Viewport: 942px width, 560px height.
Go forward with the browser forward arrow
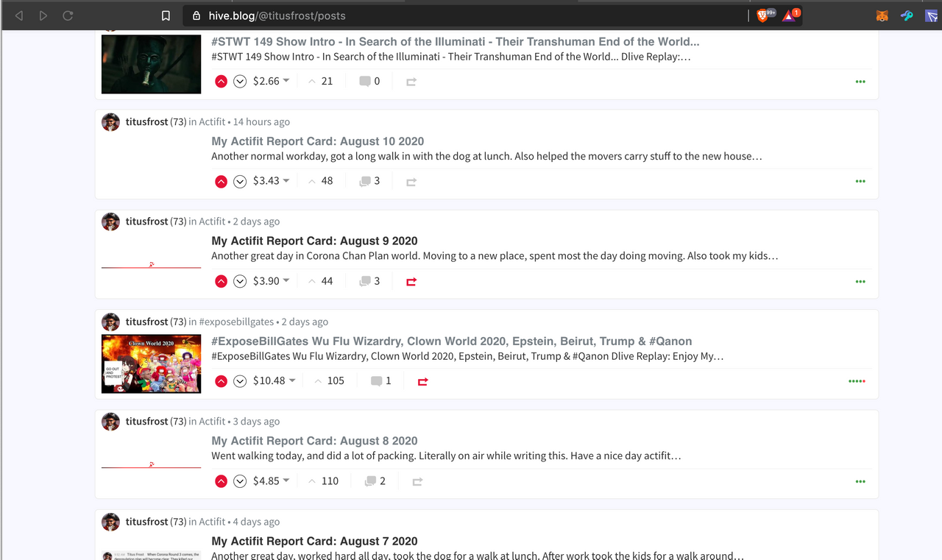click(x=43, y=15)
